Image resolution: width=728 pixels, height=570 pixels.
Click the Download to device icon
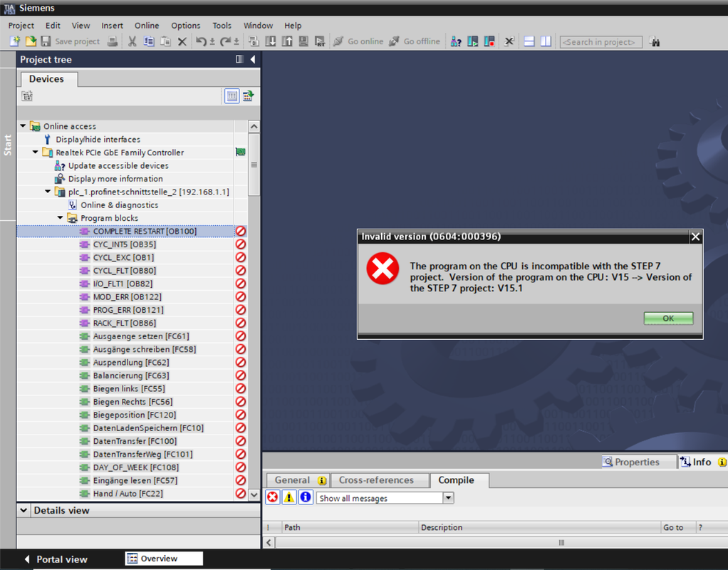[270, 41]
